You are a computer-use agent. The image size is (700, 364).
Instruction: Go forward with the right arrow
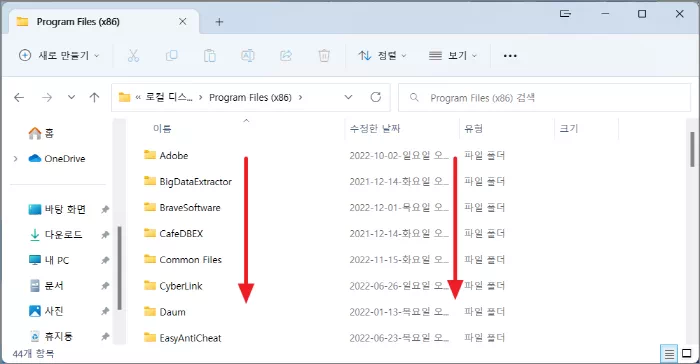pos(47,97)
